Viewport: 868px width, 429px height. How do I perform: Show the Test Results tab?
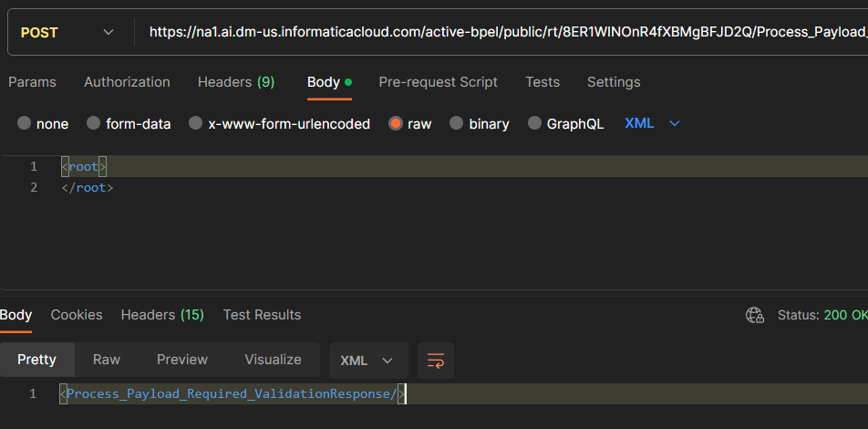point(262,315)
